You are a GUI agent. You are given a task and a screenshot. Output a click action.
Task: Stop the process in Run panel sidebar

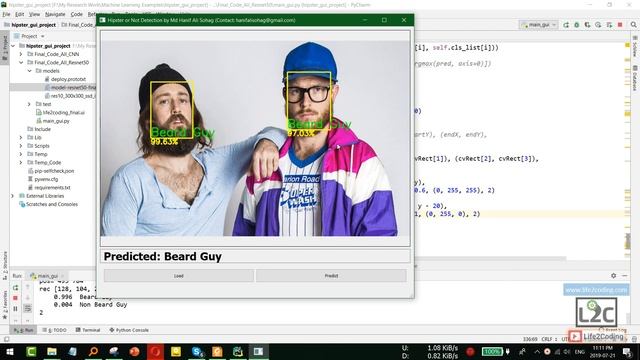point(16,298)
